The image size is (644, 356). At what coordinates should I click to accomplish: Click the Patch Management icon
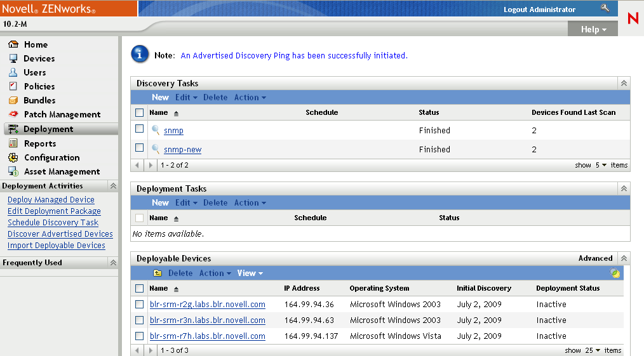[x=13, y=114]
